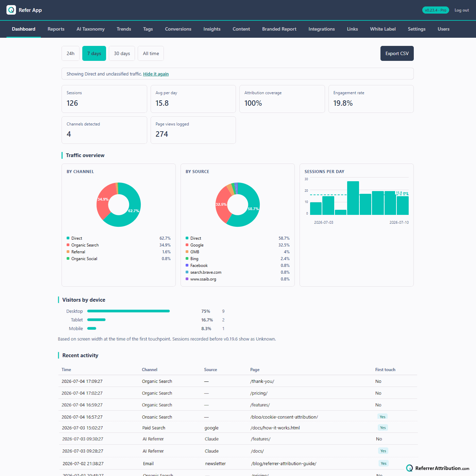
Task: Switch to Insights tab
Action: pyautogui.click(x=212, y=29)
